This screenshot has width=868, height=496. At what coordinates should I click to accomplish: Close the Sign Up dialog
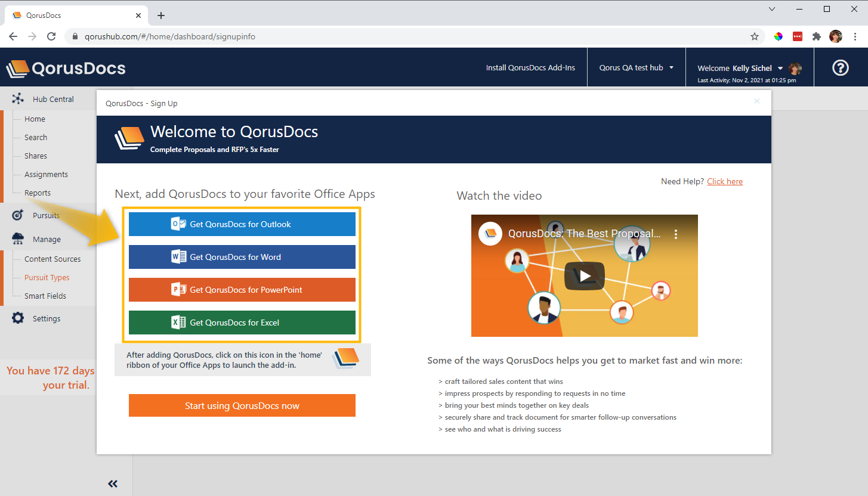[757, 101]
